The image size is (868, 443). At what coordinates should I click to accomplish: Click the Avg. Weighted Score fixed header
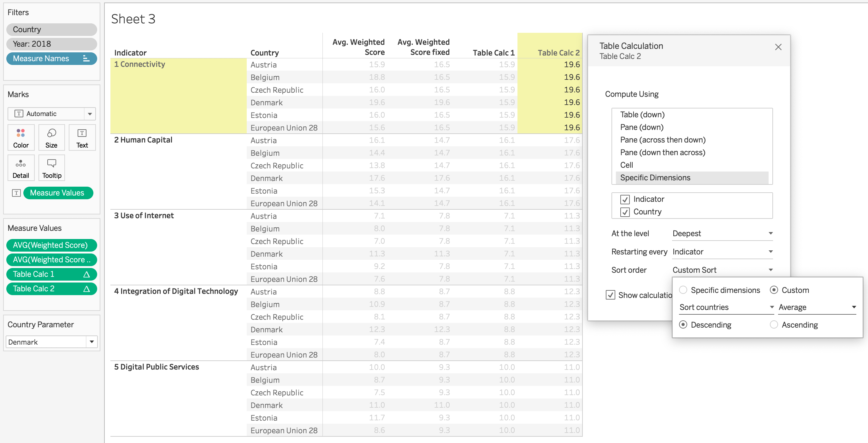tap(423, 47)
